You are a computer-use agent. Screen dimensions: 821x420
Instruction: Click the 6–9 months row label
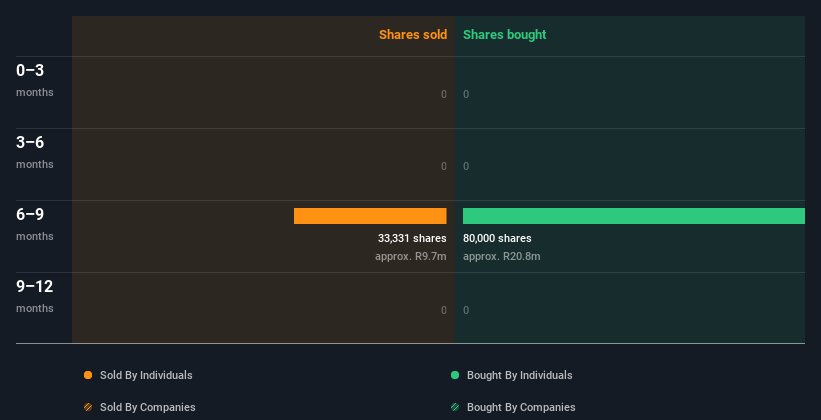(x=35, y=224)
